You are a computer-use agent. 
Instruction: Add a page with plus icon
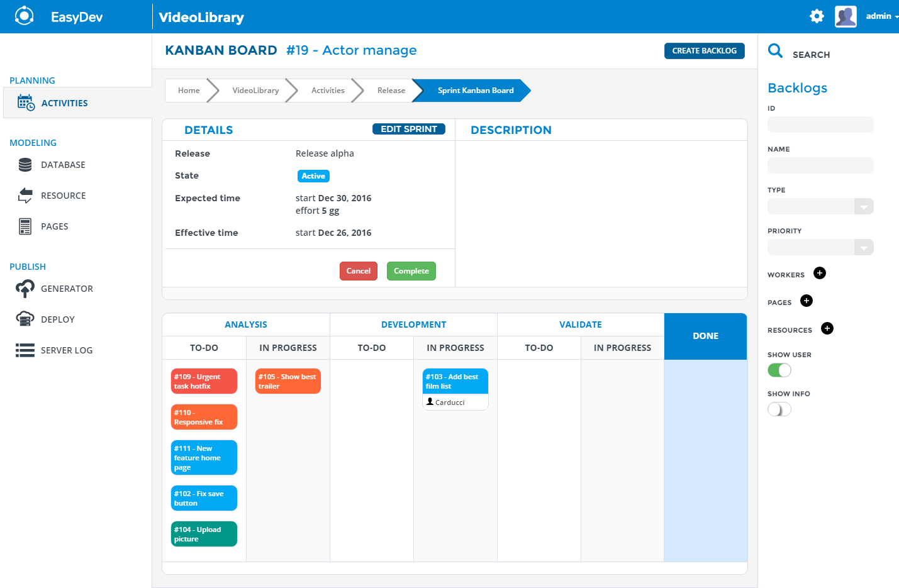pos(807,301)
